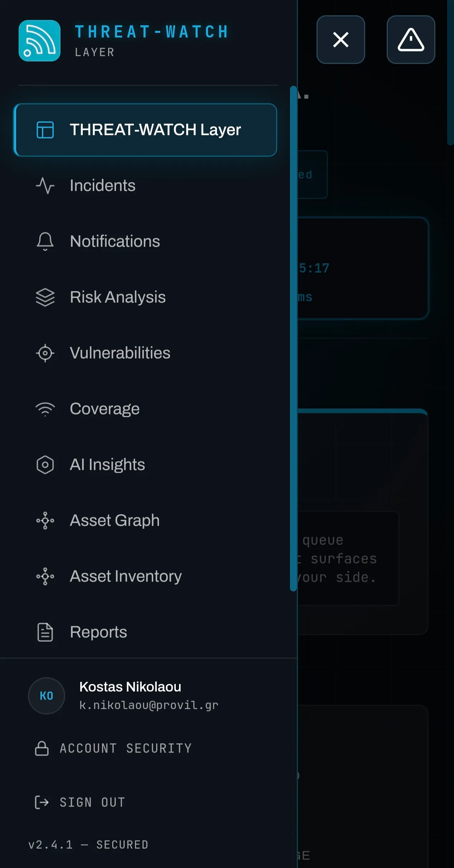The height and width of the screenshot is (868, 454).
Task: Go to Asset Graph
Action: click(x=145, y=521)
